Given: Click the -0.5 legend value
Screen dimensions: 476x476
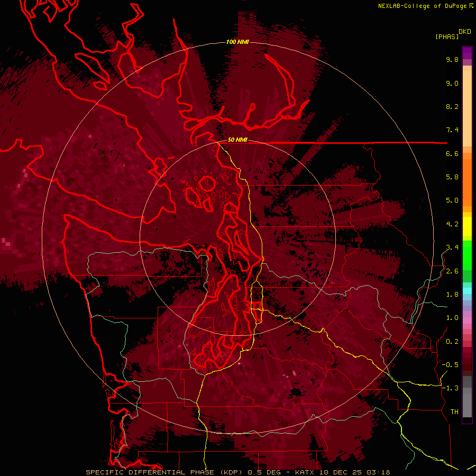Looking at the screenshot, I should tap(450, 365).
